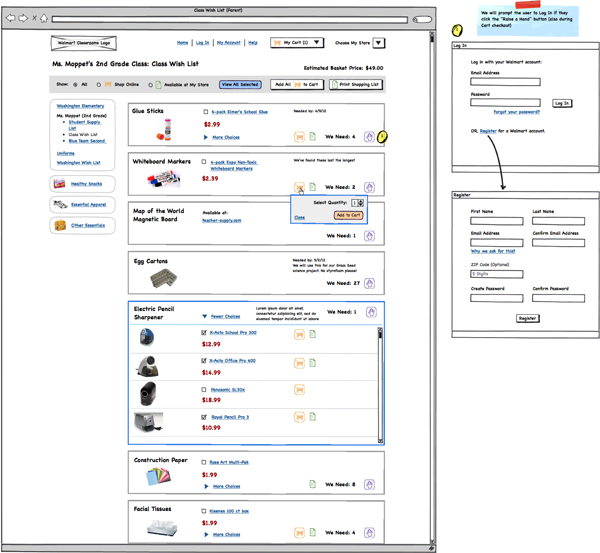Click raise-a-hand icon for Map of the World
This screenshot has height=553, width=600.
[x=369, y=236]
